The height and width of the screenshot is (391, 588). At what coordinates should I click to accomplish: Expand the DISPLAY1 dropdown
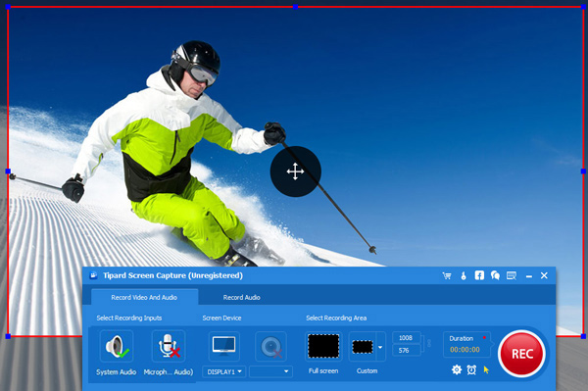tap(224, 371)
